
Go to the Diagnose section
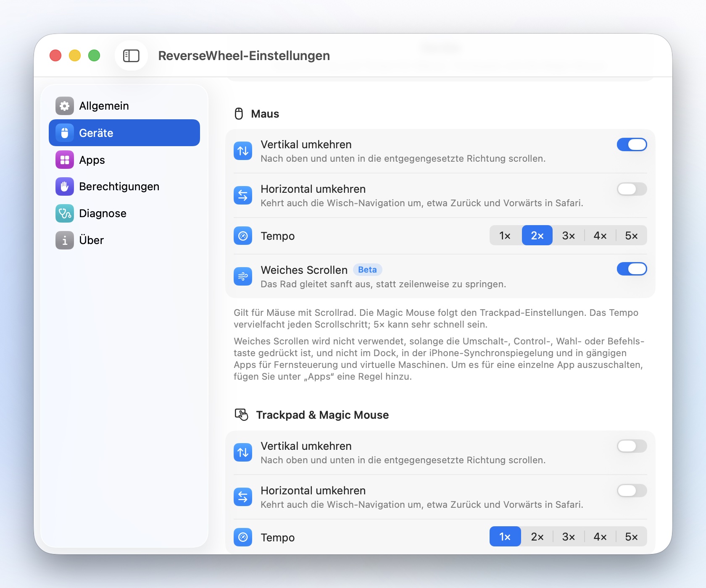click(124, 213)
